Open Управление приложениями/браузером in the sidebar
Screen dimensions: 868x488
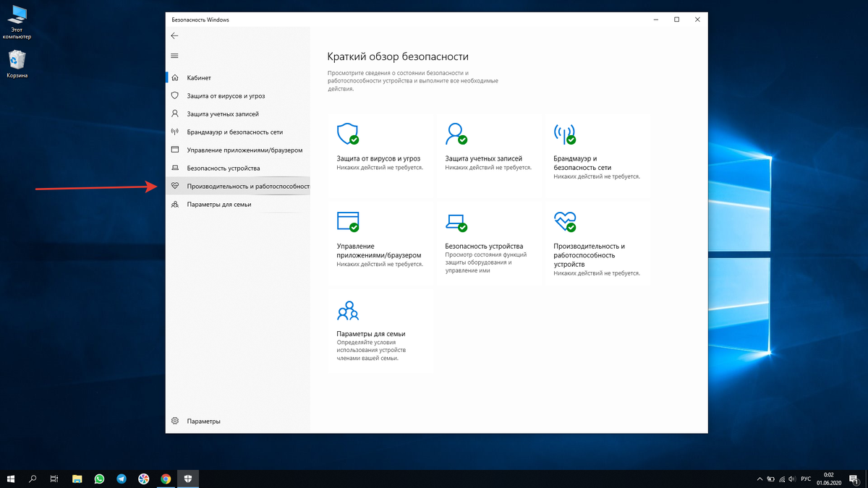[237, 150]
